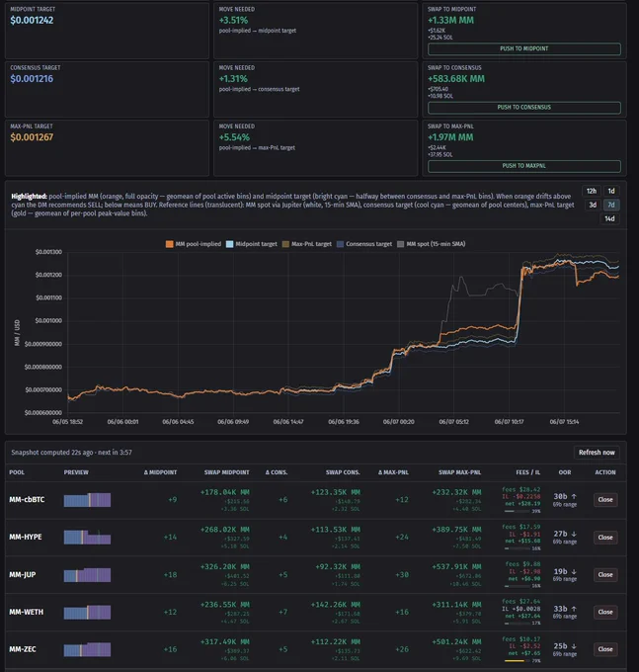Screen dimensions: 639x672
Task: Click the 06/07 10:17 chart axis label
Action: [509, 422]
